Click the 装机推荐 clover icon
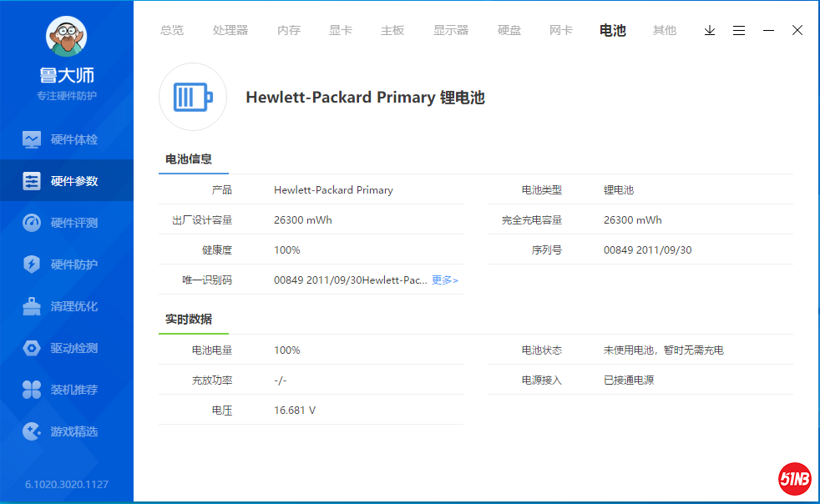The height and width of the screenshot is (504, 820). [x=32, y=390]
